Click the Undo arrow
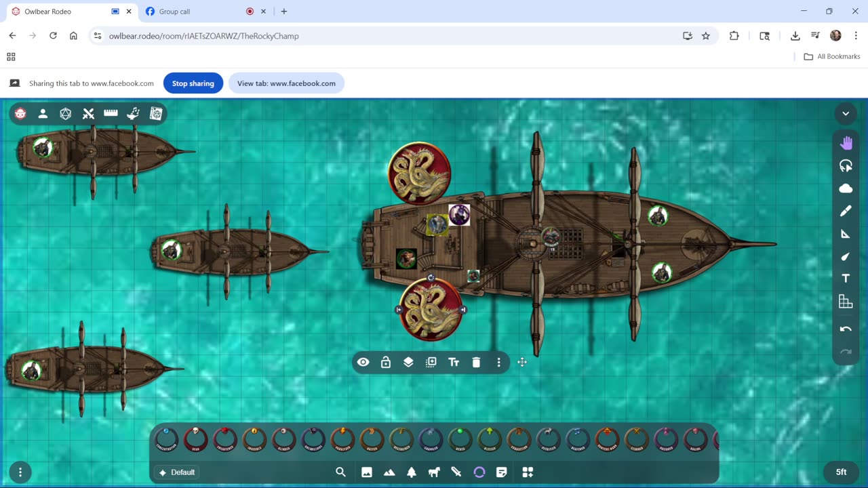This screenshot has height=488, width=868. 846,329
